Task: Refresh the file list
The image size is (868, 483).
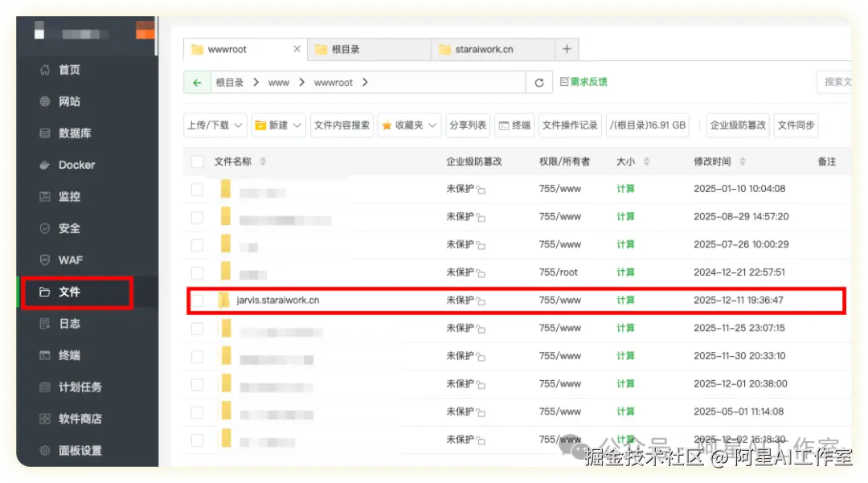Action: (538, 83)
